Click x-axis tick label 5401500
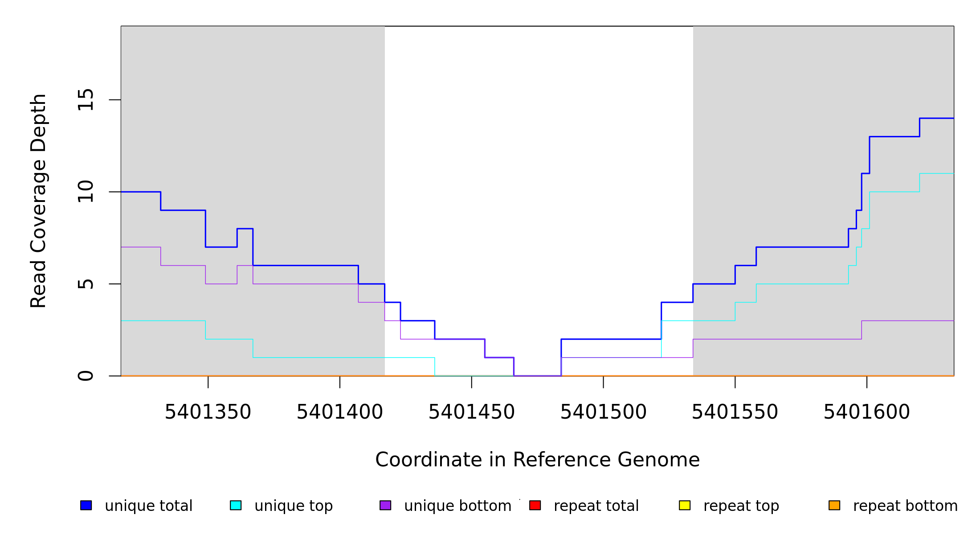The width and height of the screenshot is (980, 535). [x=604, y=412]
